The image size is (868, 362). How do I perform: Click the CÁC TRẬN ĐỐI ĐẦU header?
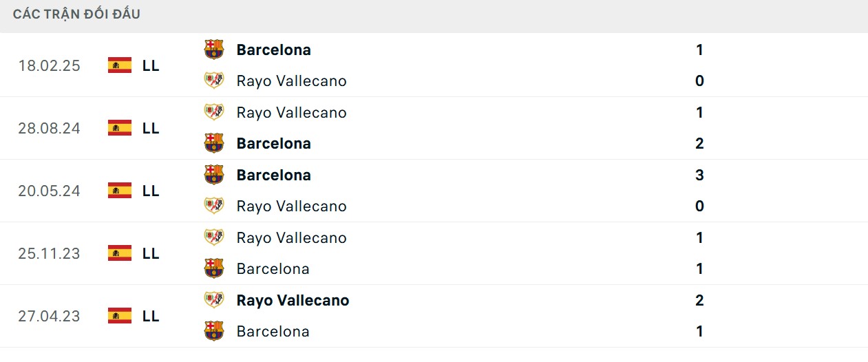click(76, 14)
